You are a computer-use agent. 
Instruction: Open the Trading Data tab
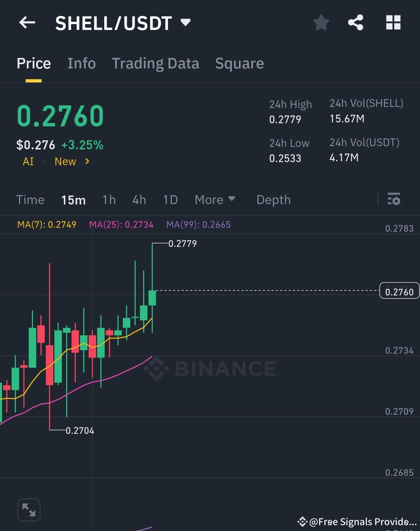[x=156, y=63]
